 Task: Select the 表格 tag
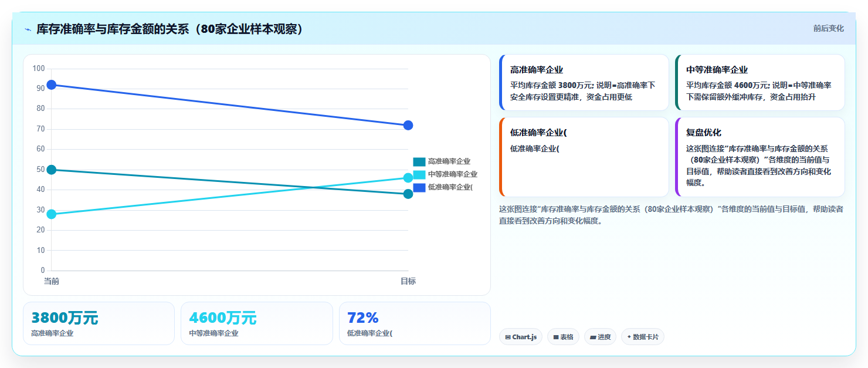(x=563, y=337)
